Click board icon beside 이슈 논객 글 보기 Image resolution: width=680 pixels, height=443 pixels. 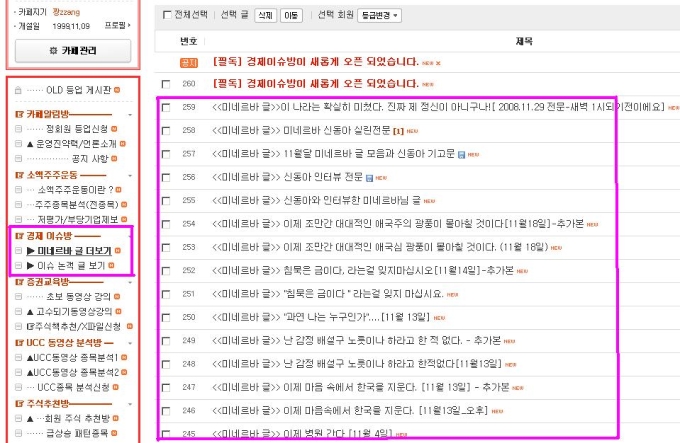point(18,266)
